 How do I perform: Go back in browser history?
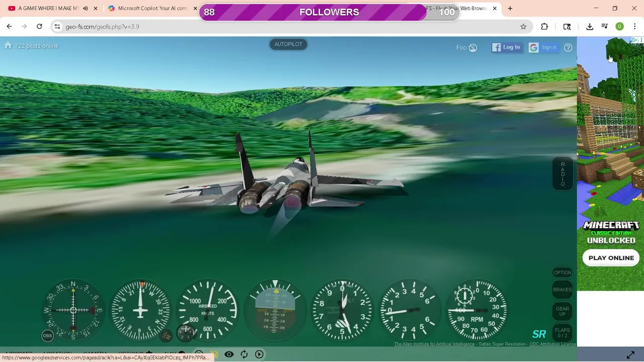[x=9, y=27]
